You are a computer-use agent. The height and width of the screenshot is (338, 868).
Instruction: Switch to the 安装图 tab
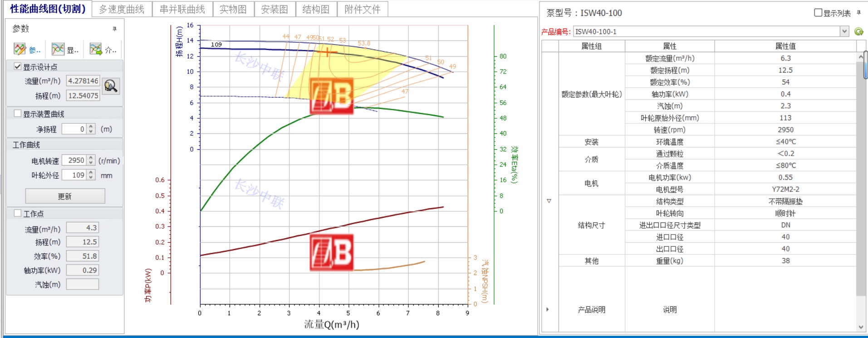coord(274,9)
